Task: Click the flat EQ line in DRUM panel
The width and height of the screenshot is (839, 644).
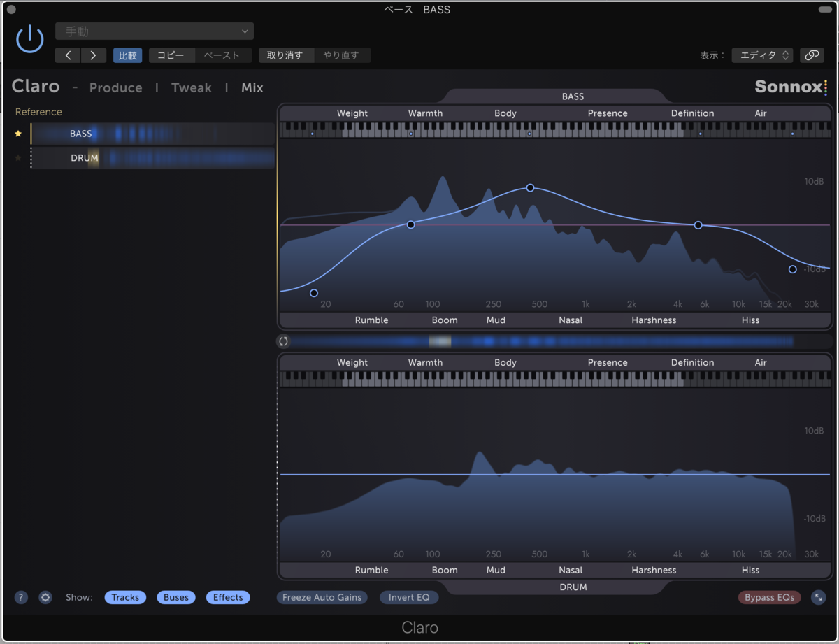Action: coord(554,475)
